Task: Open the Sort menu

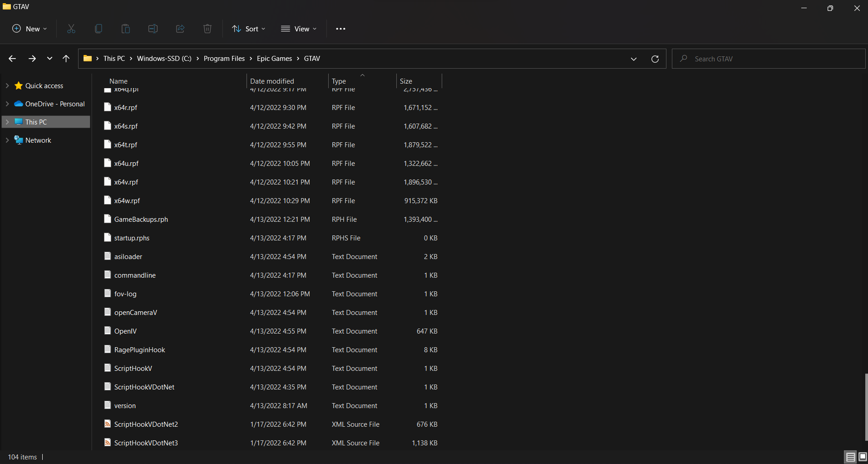Action: (248, 29)
